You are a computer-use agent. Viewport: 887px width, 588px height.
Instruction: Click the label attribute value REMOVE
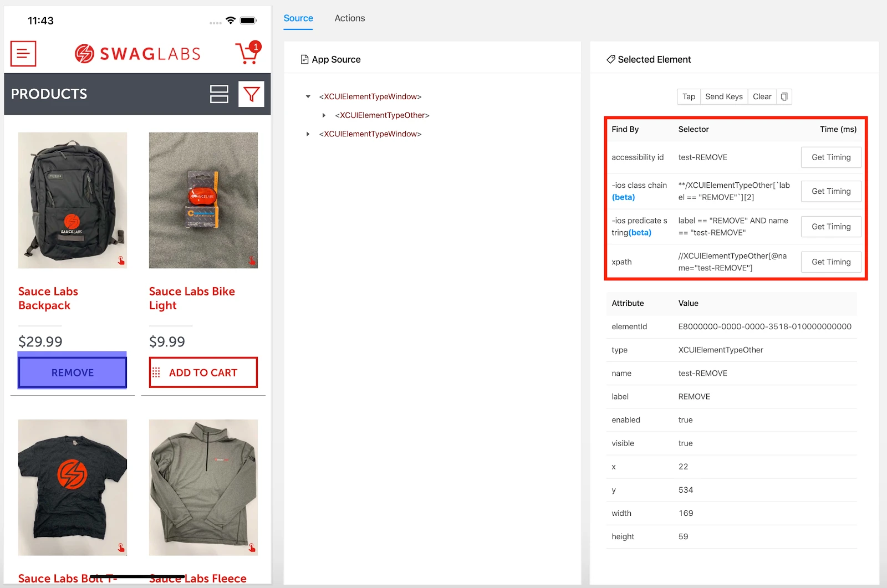694,397
